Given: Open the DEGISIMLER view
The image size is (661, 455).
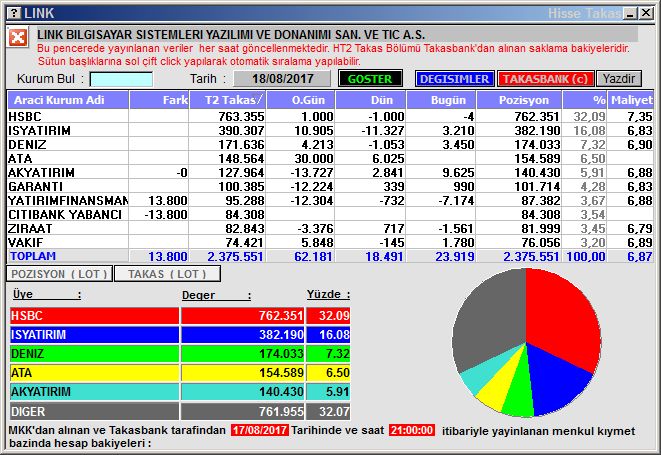Looking at the screenshot, I should point(454,79).
